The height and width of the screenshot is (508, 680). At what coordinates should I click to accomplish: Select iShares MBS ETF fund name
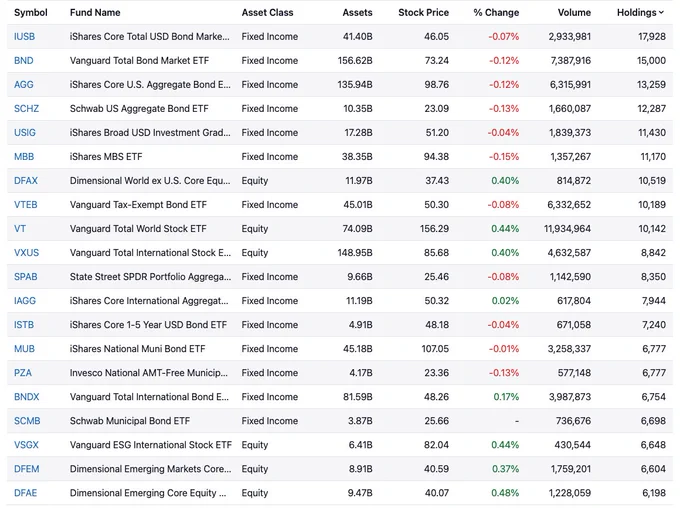point(106,157)
